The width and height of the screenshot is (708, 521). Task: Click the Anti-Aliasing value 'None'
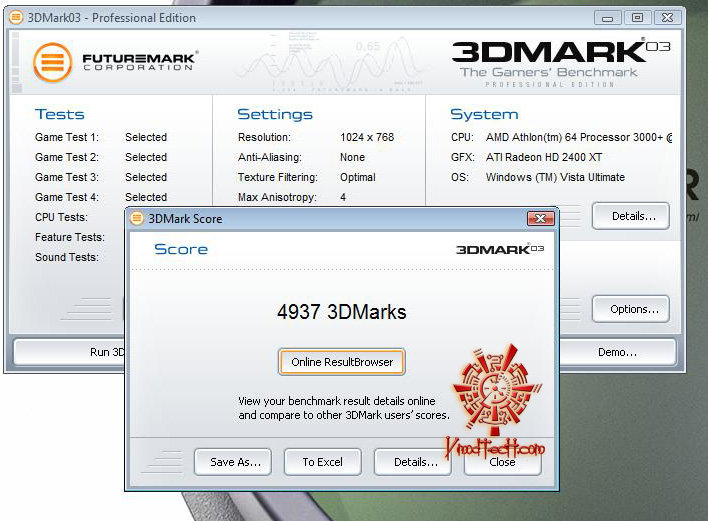[x=352, y=157]
